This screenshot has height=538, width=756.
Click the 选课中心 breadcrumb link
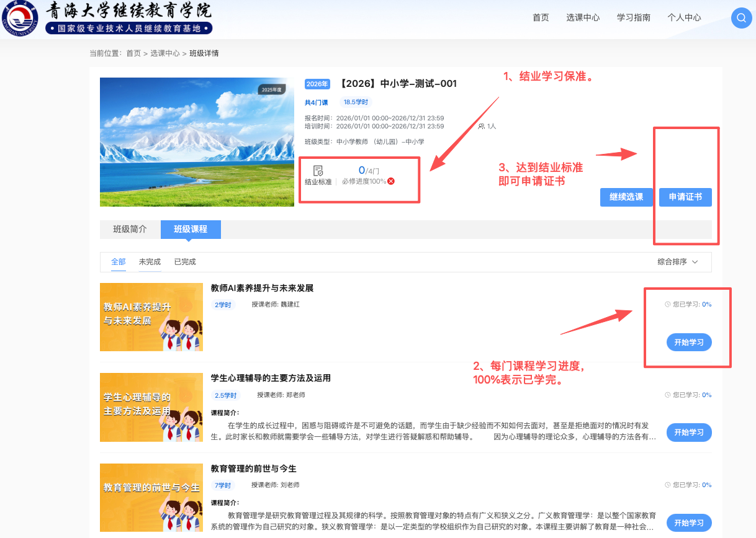tap(165, 53)
